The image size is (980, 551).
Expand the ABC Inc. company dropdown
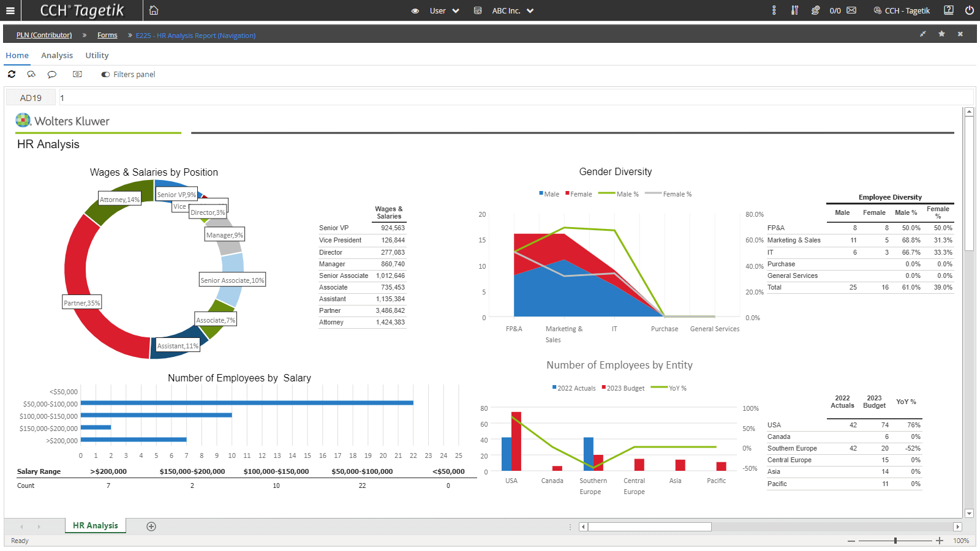click(x=512, y=10)
